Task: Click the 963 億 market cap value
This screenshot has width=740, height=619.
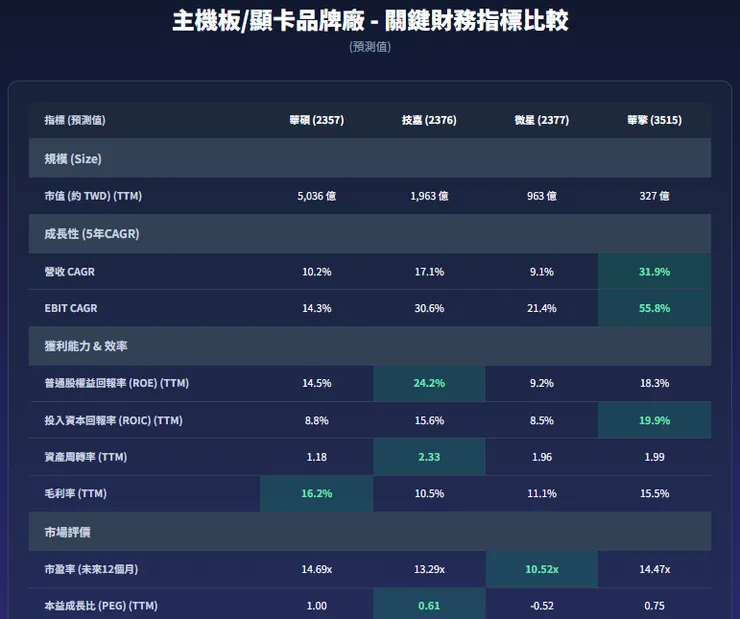Action: [x=542, y=196]
